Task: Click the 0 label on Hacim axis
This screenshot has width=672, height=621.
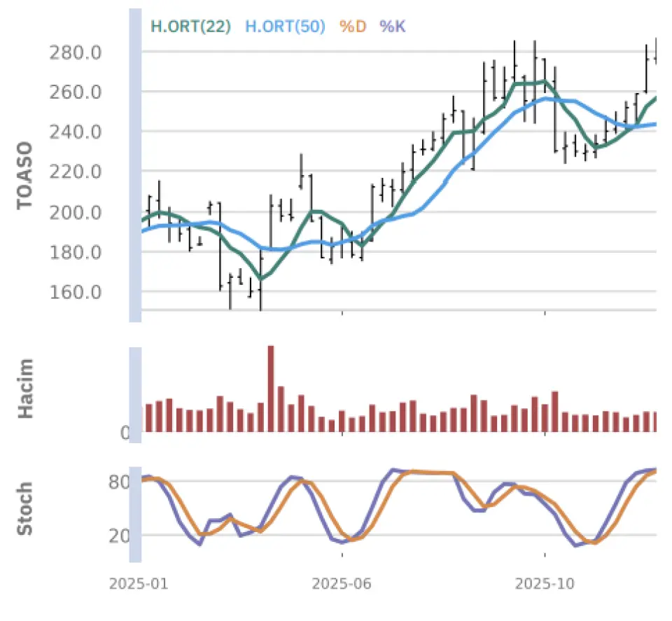Action: pyautogui.click(x=125, y=433)
